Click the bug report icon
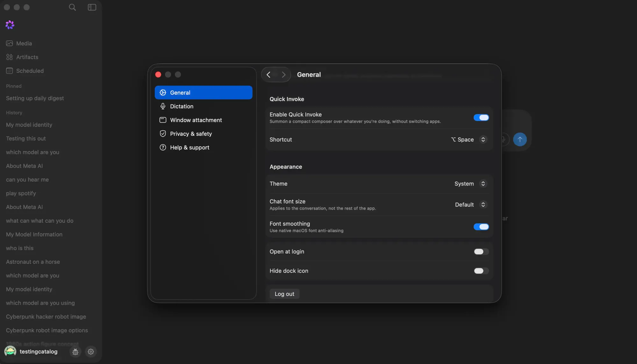 tap(75, 352)
